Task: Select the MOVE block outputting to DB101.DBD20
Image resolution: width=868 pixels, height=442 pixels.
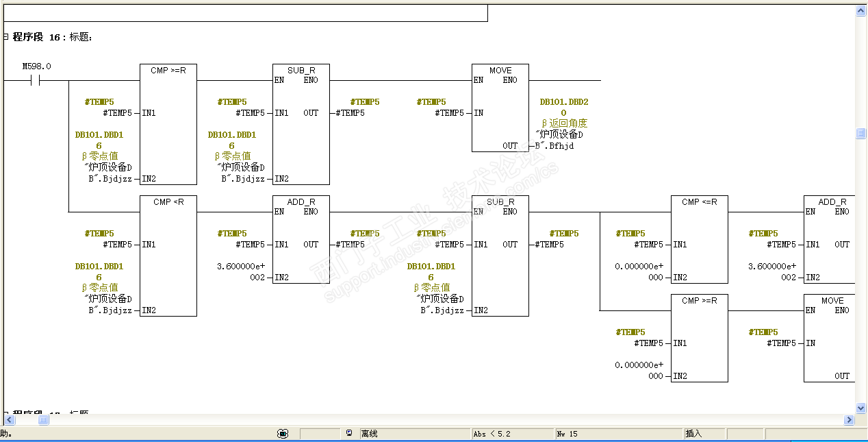Action: pyautogui.click(x=500, y=108)
